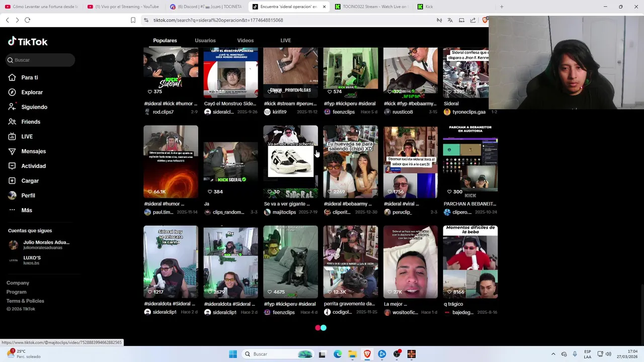Click 'perrita gravemente da...' video caption

(x=349, y=304)
